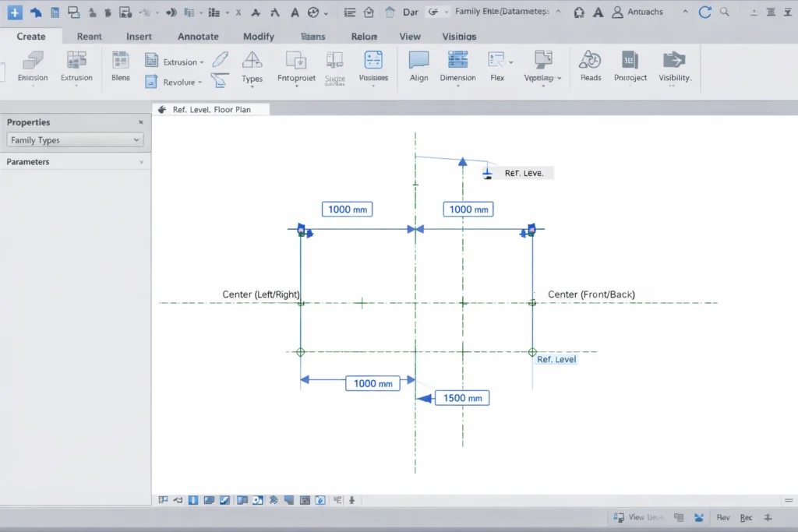Collapse the Parameters section

tap(141, 161)
